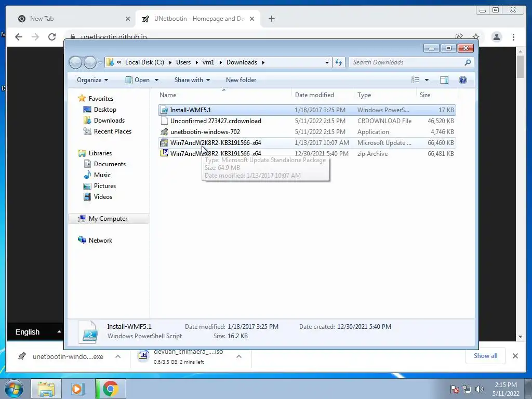Click the New folder button
This screenshot has width=532, height=399.
241,80
